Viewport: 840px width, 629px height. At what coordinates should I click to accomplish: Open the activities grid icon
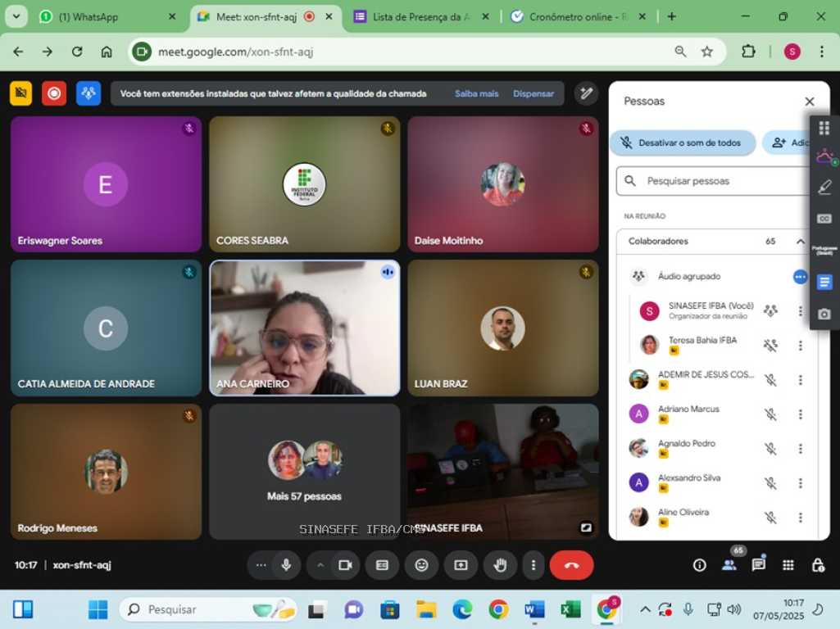pyautogui.click(x=788, y=565)
